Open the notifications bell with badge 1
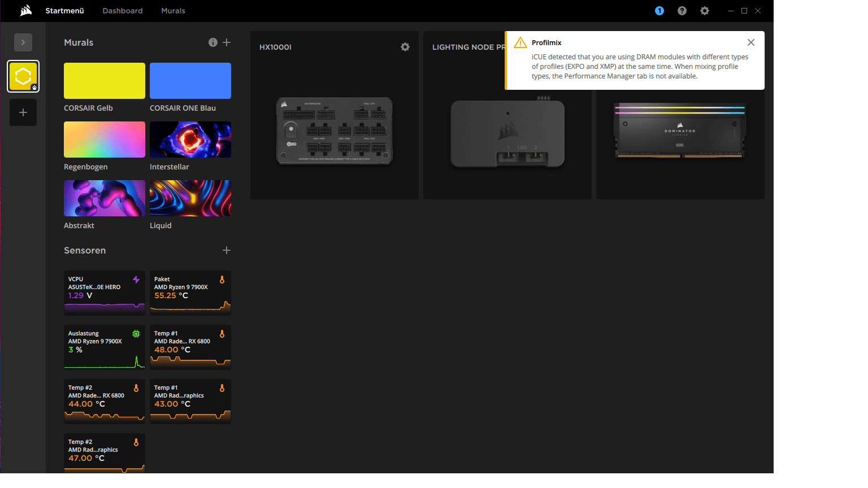 point(659,11)
